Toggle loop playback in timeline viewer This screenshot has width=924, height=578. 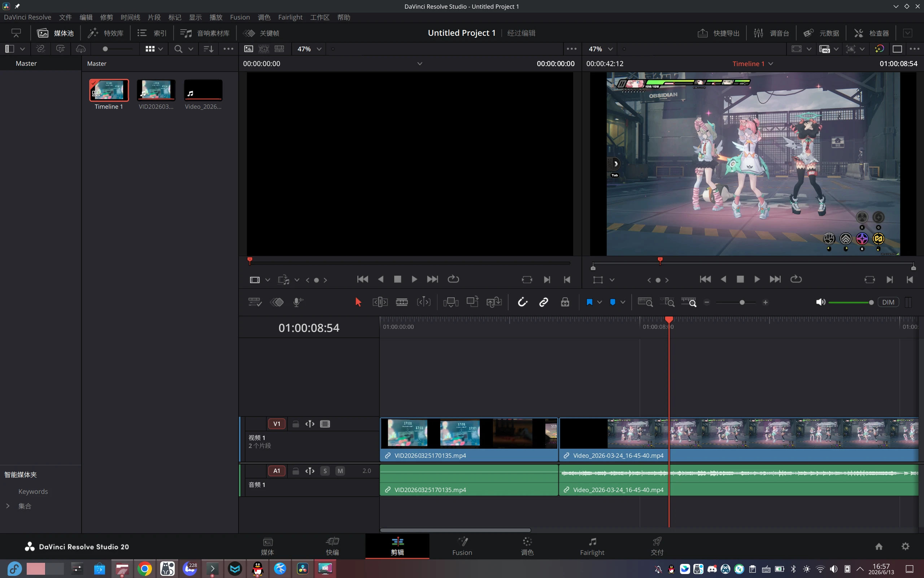click(x=796, y=280)
